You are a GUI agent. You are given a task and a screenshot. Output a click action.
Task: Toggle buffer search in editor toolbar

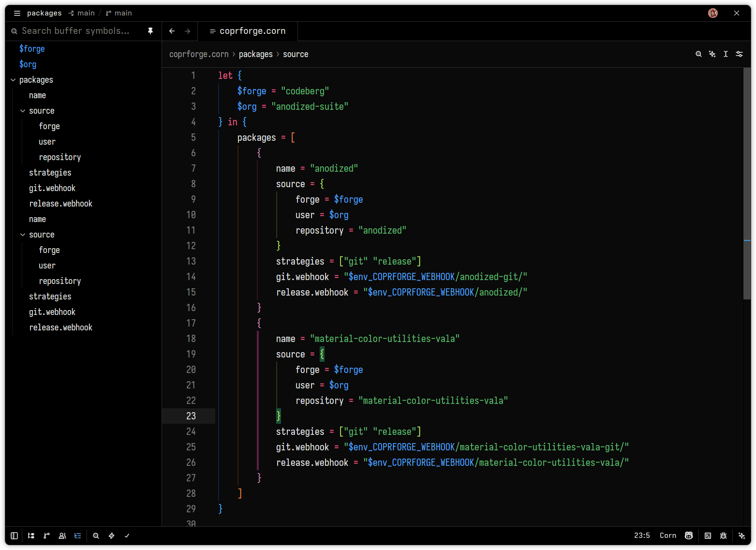(698, 54)
